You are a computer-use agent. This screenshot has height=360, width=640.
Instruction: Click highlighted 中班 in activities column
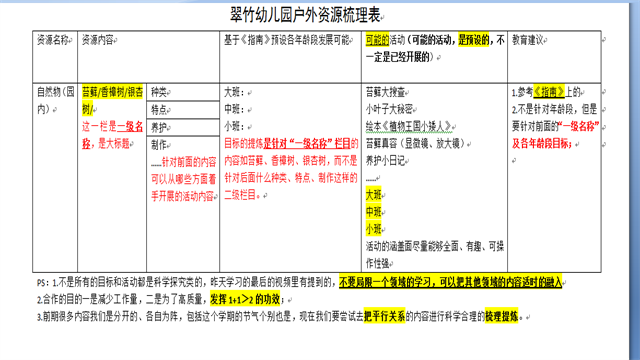pos(373,212)
